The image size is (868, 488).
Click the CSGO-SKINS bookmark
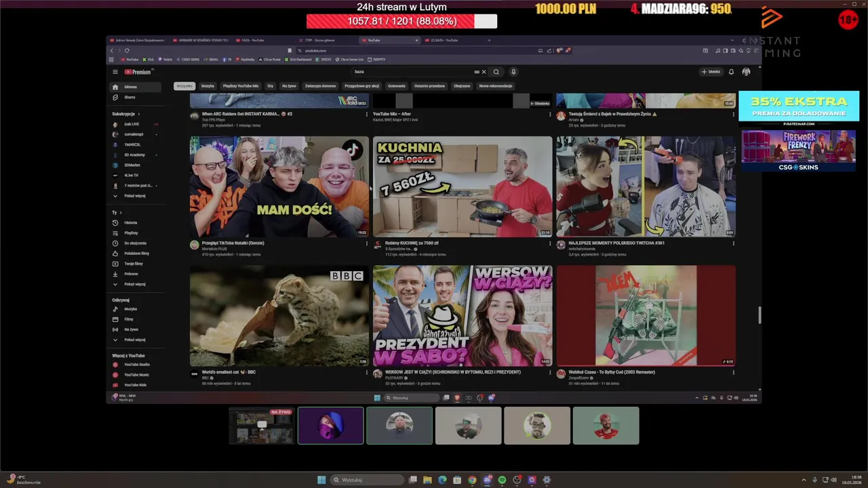[x=188, y=60]
